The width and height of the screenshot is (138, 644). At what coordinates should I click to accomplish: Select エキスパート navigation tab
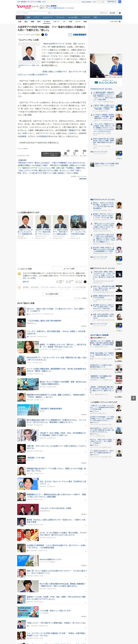(x=48, y=17)
